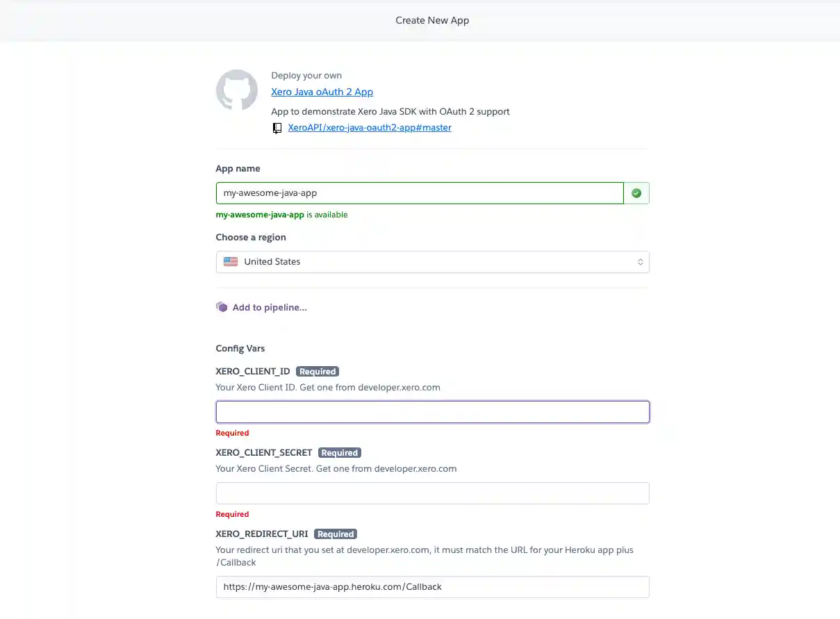The height and width of the screenshot is (619, 840).
Task: Open the Choose a region dropdown
Action: click(432, 261)
